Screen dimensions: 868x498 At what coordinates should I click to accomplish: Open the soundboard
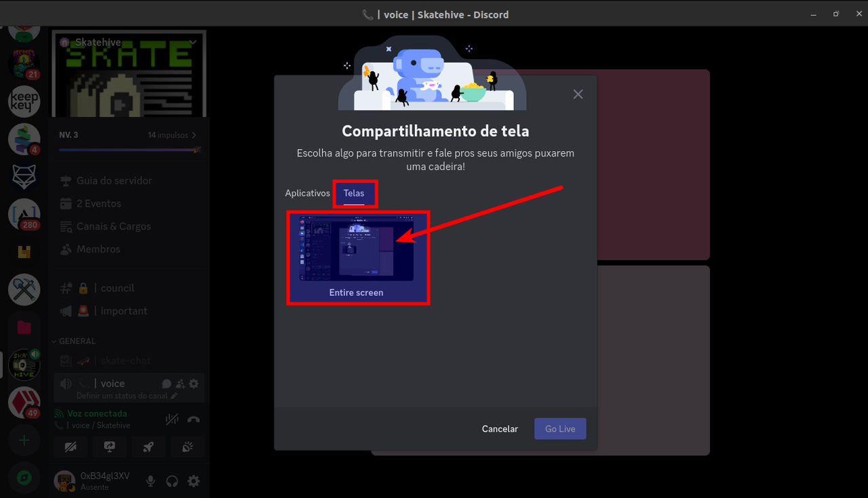(188, 447)
